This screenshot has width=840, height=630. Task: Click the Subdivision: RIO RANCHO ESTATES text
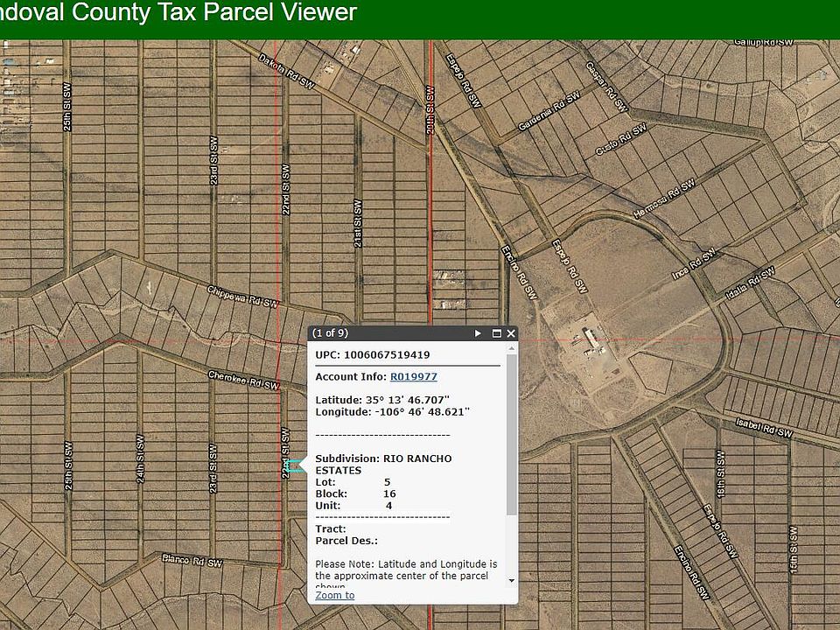383,465
